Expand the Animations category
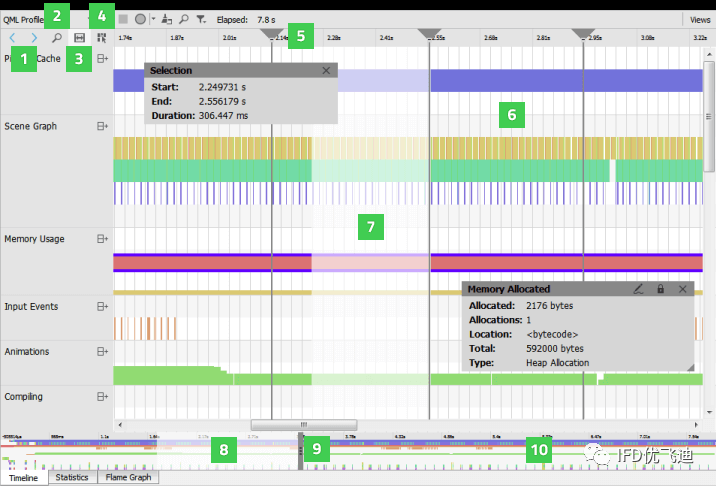Viewport: 716px width, 486px height. 102,352
